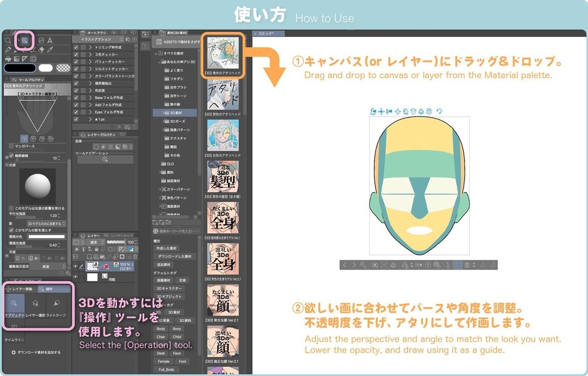Click the rotate camera manipulator icon
Image resolution: width=588 pixels, height=376 pixels.
coord(373,111)
